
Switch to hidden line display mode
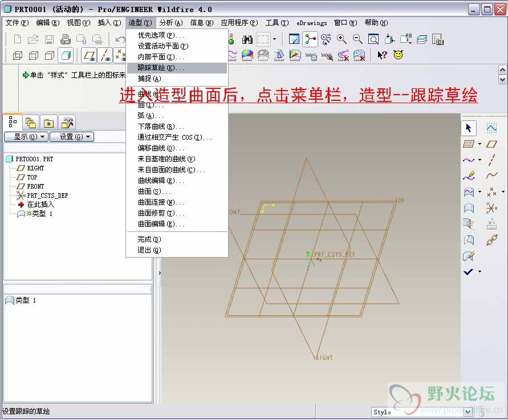pyautogui.click(x=34, y=55)
